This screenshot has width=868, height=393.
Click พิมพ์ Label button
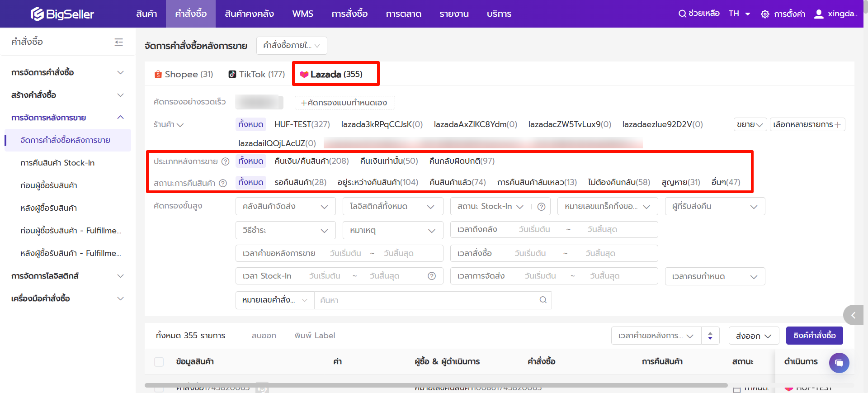[x=315, y=336]
